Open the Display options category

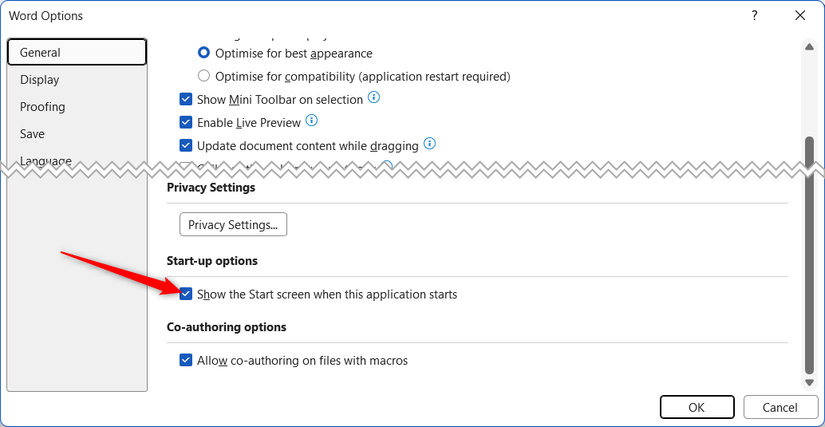pyautogui.click(x=40, y=80)
